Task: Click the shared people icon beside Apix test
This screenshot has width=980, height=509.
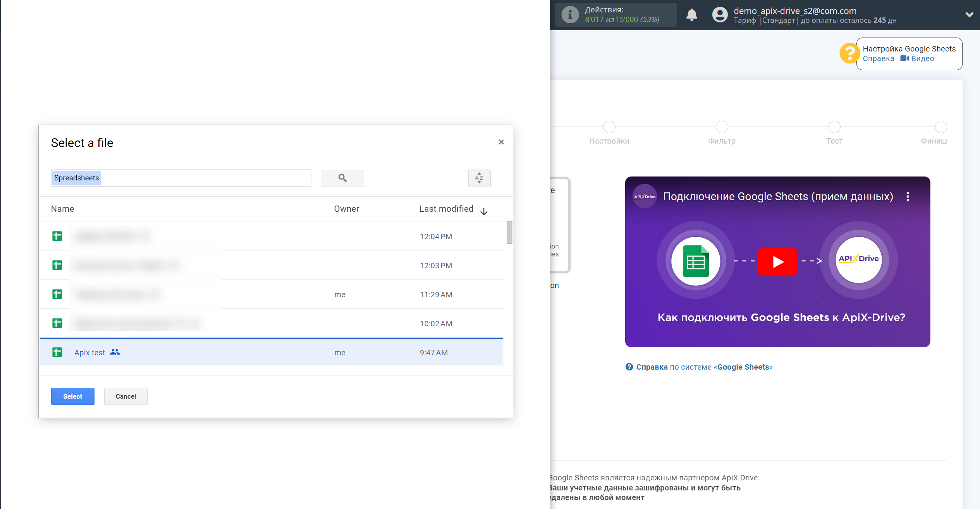Action: point(115,352)
